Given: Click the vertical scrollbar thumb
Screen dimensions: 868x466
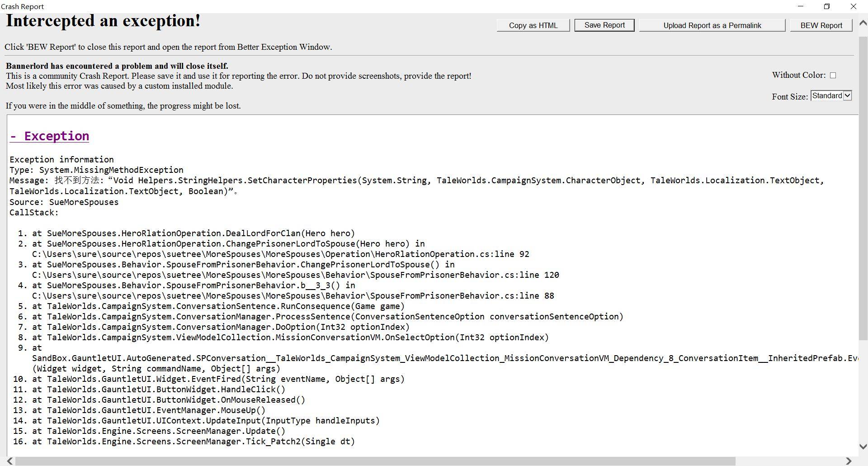Looking at the screenshot, I should [863, 188].
